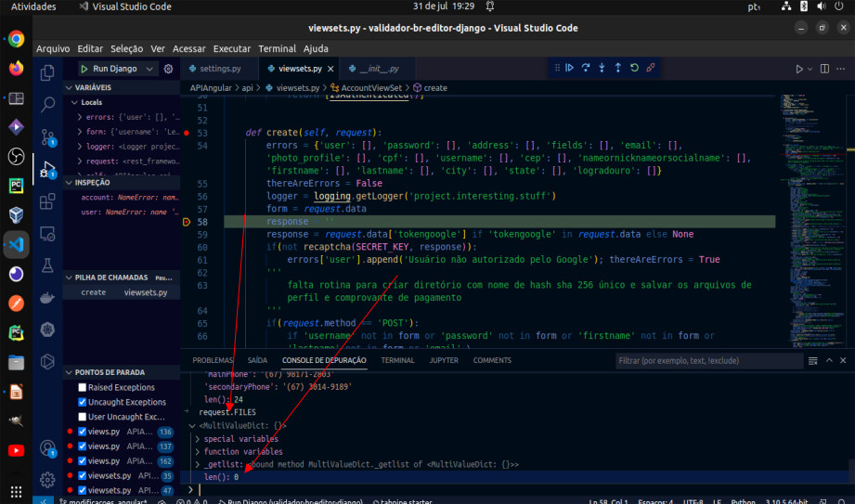Close the bottom panel
Screen dimensions: 855x504
pyautogui.click(x=843, y=360)
